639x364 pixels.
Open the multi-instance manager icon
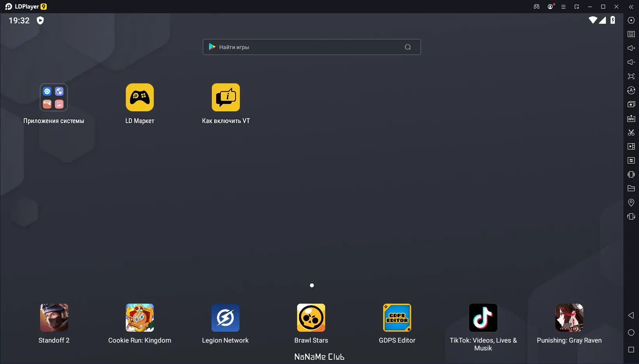point(631,104)
